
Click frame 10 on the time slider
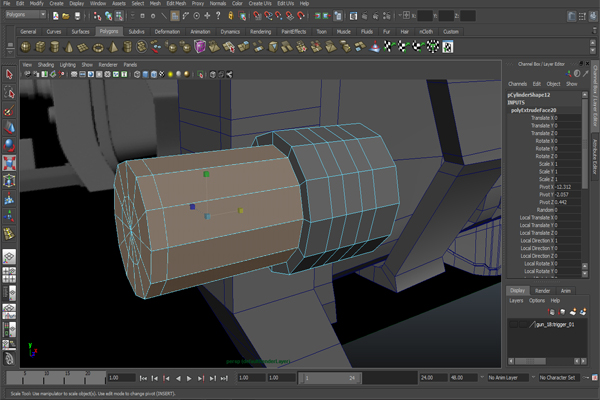coord(44,379)
